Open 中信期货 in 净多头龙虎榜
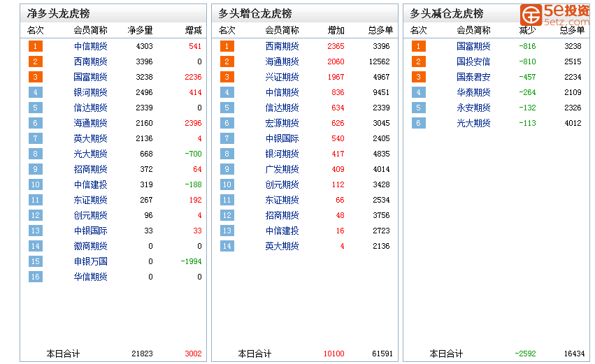Image resolution: width=595 pixels, height=364 pixels. (x=90, y=46)
